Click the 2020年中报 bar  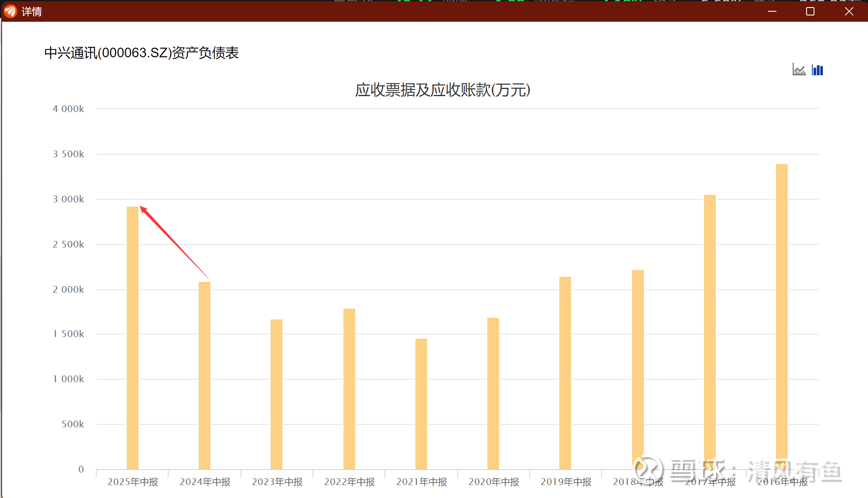point(493,393)
